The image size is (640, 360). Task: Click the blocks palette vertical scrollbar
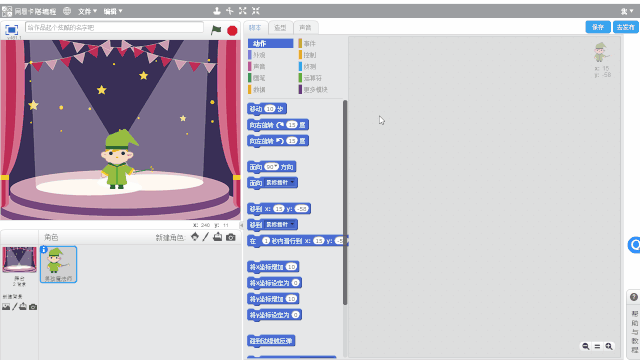pos(345,202)
